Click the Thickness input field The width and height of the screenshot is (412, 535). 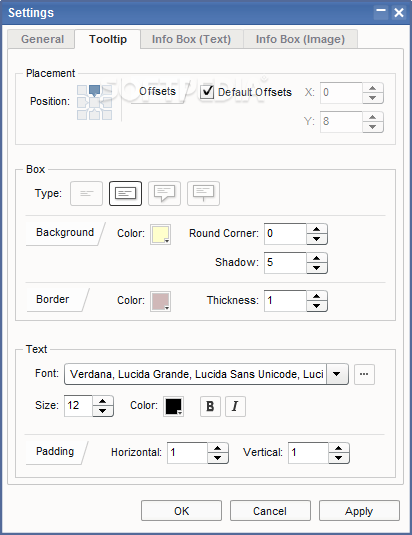point(285,301)
